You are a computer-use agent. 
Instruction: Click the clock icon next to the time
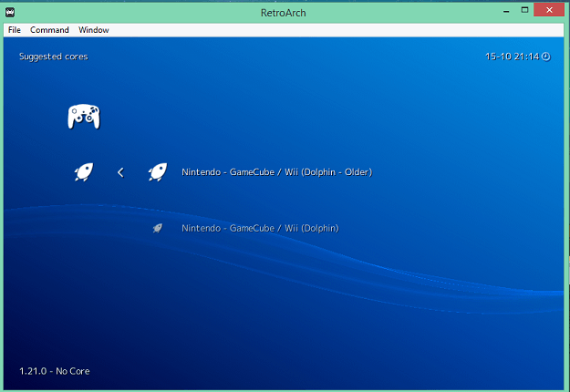546,57
